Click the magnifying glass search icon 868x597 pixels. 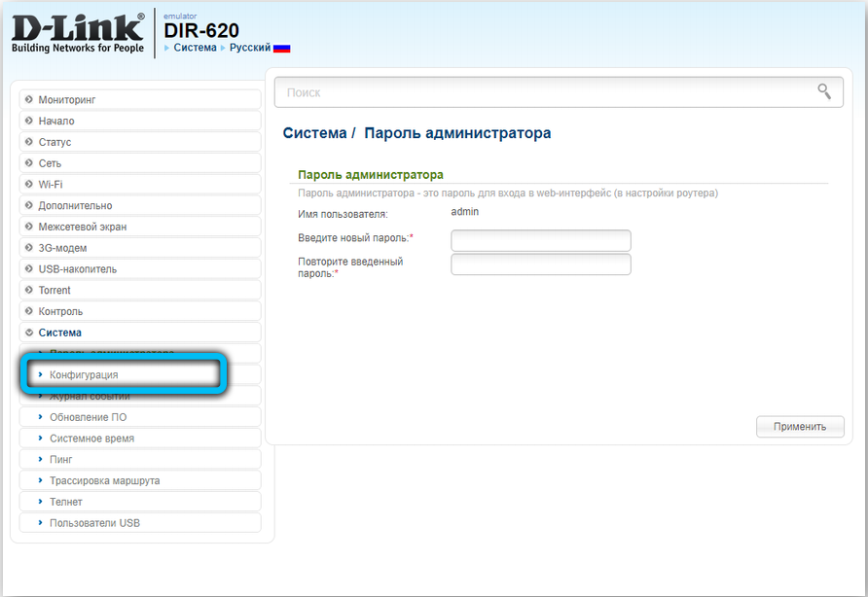click(x=824, y=92)
